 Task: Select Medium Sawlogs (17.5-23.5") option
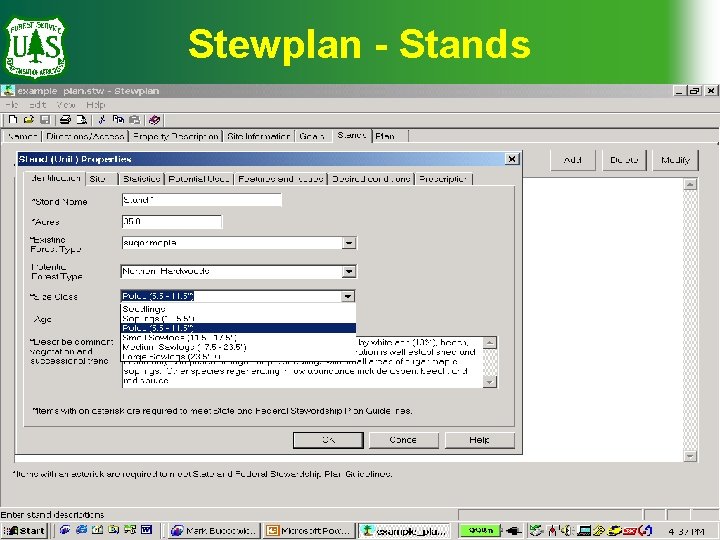point(238,347)
